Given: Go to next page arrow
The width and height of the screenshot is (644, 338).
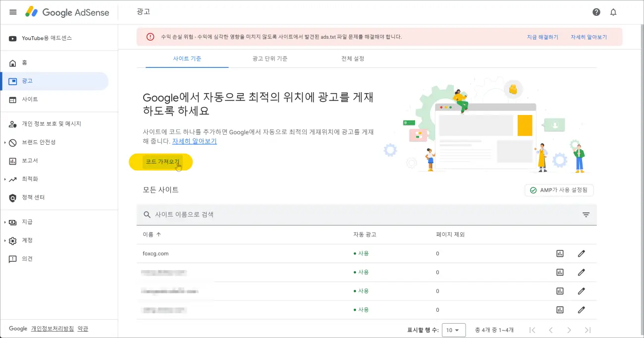Looking at the screenshot, I should [569, 330].
